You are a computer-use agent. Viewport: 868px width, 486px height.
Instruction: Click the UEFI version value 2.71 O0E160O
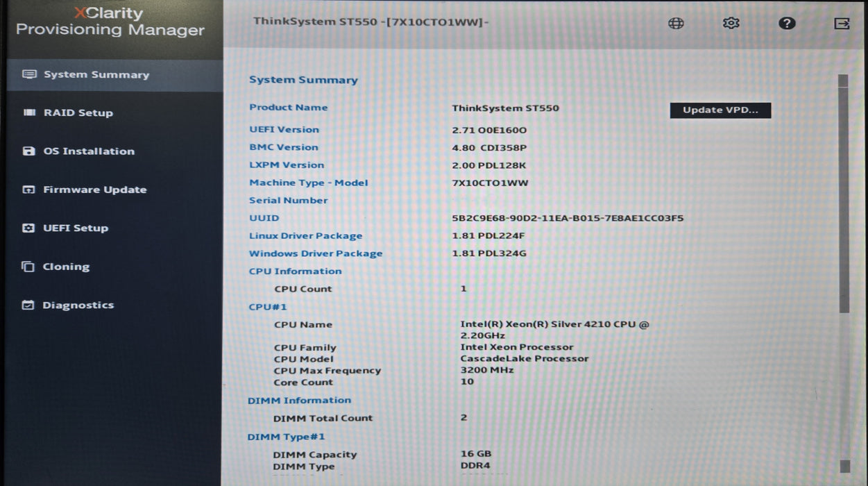tap(489, 131)
